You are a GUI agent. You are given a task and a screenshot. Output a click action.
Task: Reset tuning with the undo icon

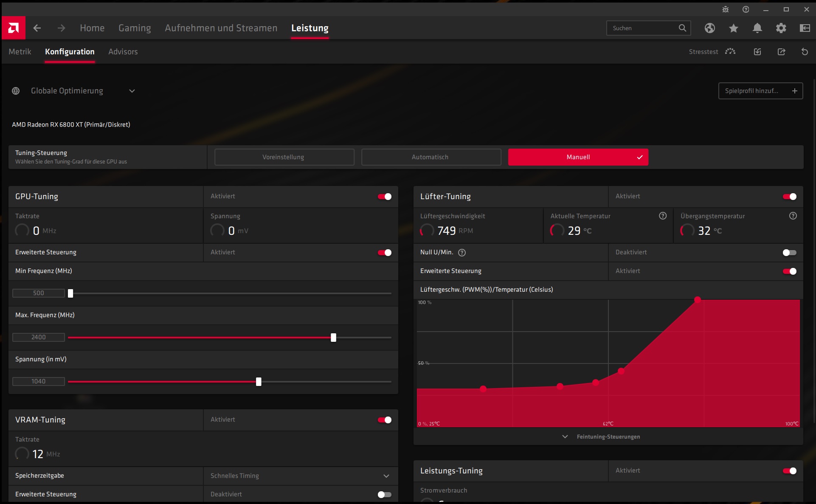805,52
